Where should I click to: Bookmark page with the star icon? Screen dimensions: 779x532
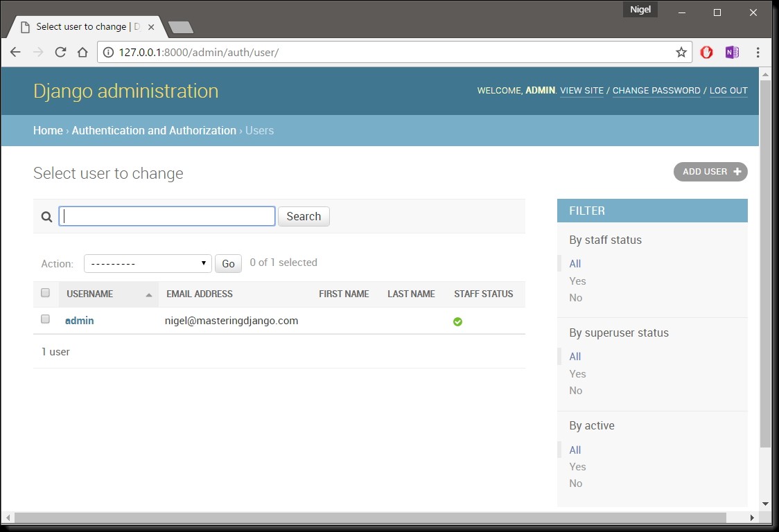point(681,53)
